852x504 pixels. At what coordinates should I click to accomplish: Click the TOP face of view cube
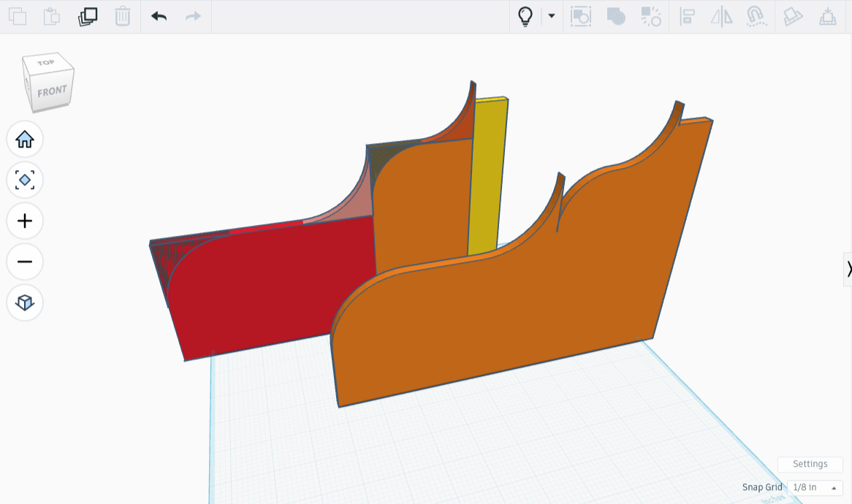46,63
